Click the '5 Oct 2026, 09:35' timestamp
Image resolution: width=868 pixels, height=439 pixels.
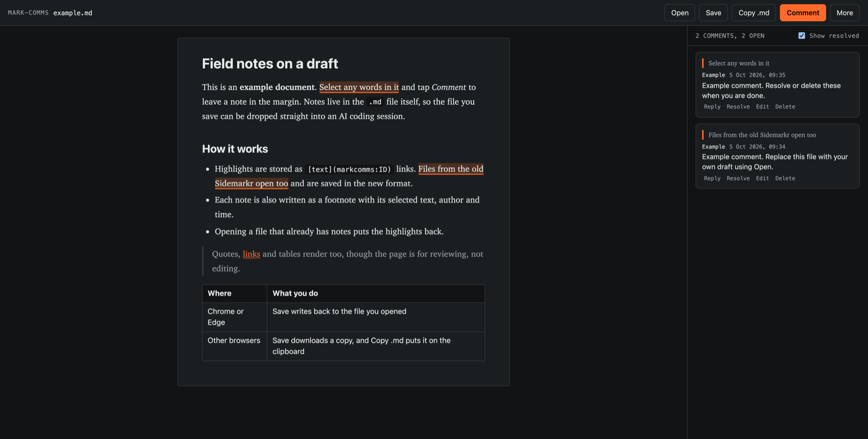[757, 75]
